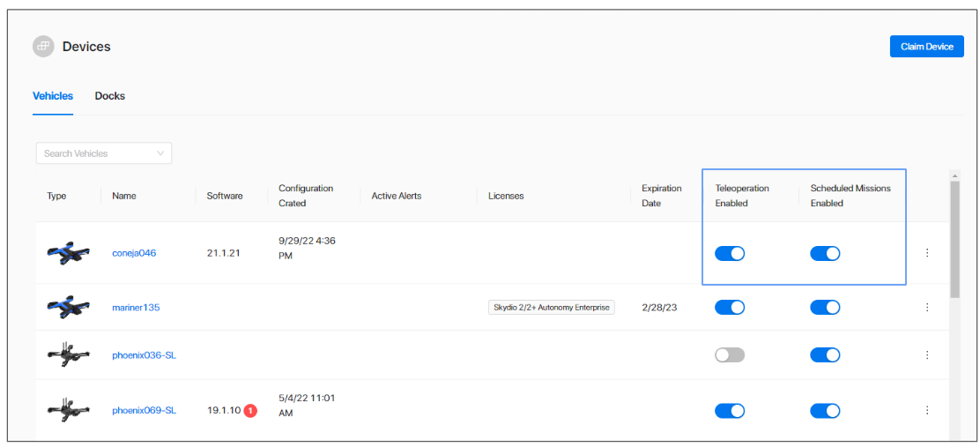Disable Teleoperation for coneja046

(x=730, y=253)
